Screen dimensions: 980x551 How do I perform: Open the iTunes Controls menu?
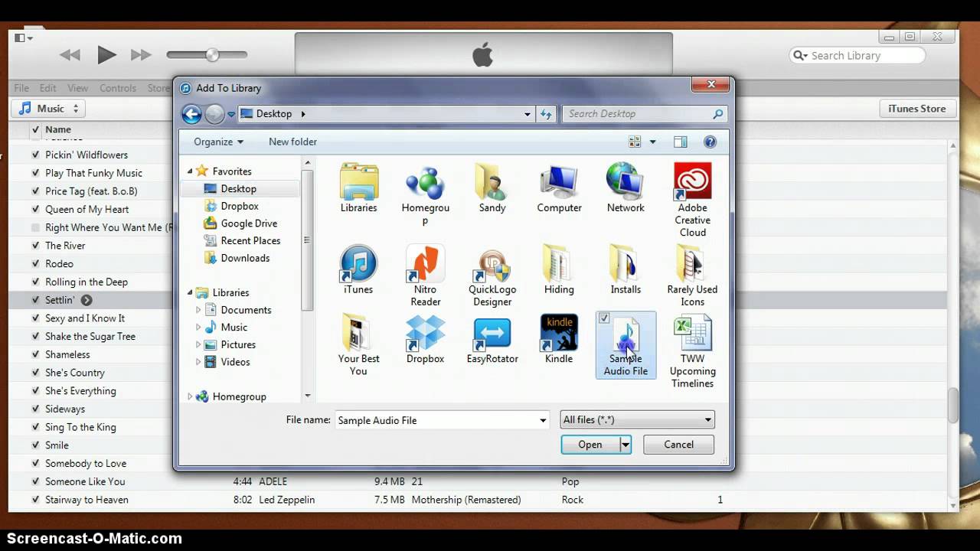click(118, 88)
